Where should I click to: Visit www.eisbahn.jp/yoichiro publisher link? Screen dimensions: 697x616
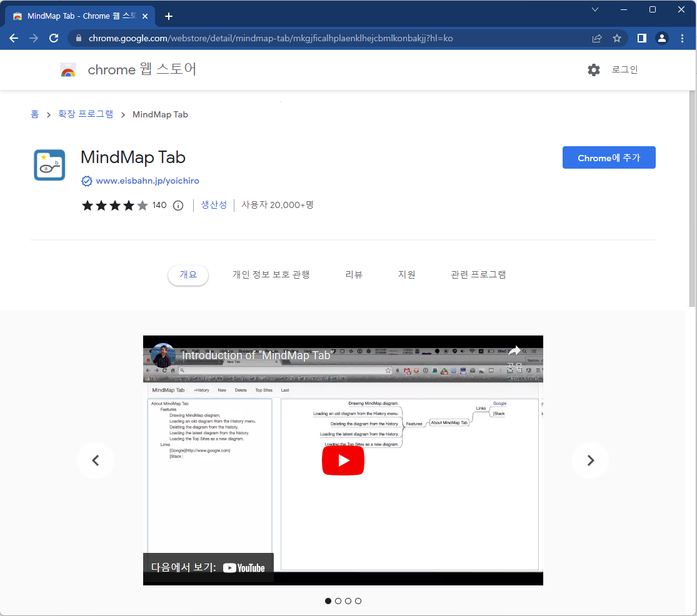(148, 181)
